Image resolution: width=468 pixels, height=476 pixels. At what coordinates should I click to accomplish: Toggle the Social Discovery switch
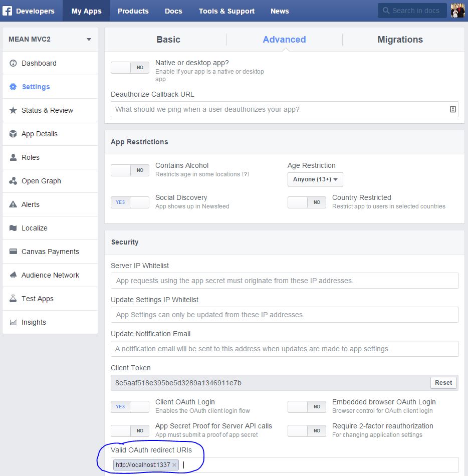coord(130,202)
